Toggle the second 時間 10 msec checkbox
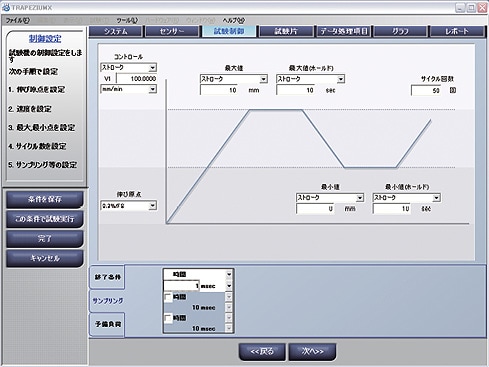 click(x=168, y=318)
